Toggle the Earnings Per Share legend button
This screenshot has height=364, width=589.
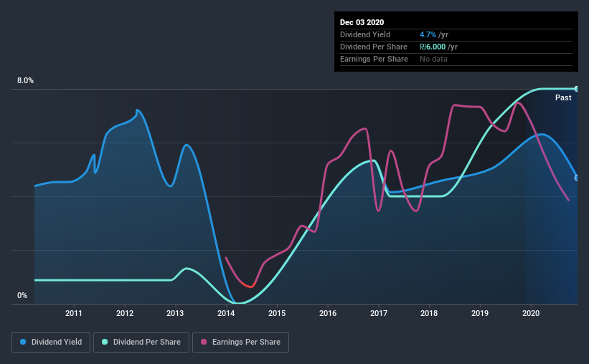tap(240, 343)
